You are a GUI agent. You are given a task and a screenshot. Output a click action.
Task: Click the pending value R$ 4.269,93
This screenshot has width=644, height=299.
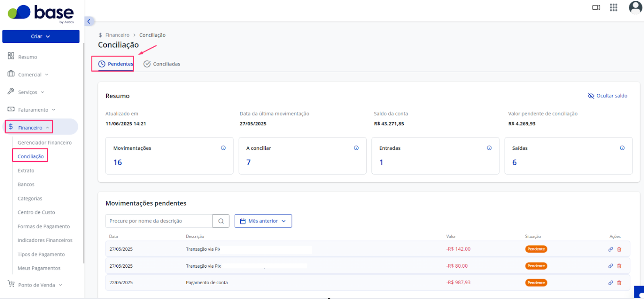coord(522,124)
